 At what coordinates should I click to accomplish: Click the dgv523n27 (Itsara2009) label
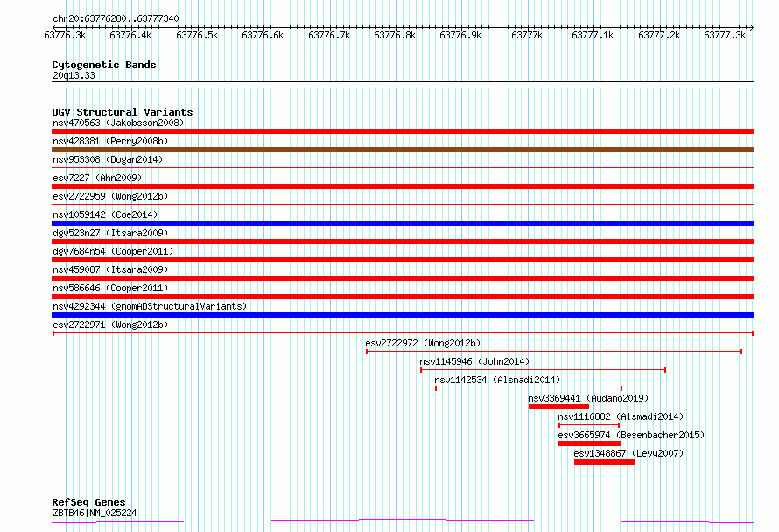pyautogui.click(x=110, y=233)
